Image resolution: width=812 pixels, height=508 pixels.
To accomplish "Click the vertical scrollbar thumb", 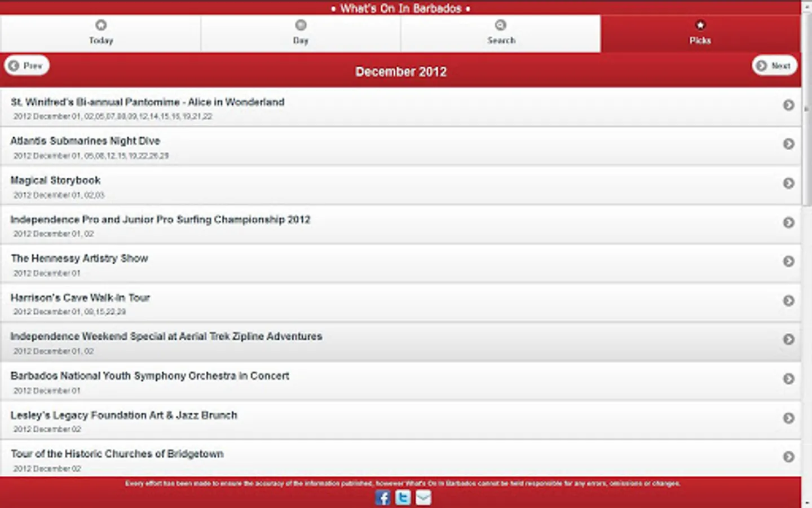I will [x=806, y=110].
